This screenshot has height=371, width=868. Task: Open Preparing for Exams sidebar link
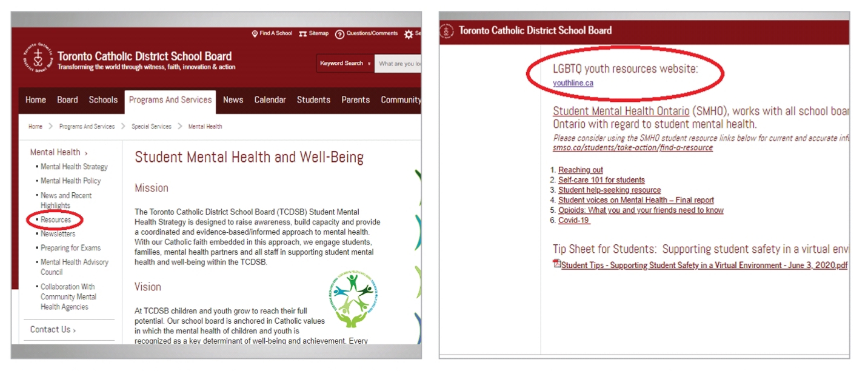pyautogui.click(x=70, y=248)
